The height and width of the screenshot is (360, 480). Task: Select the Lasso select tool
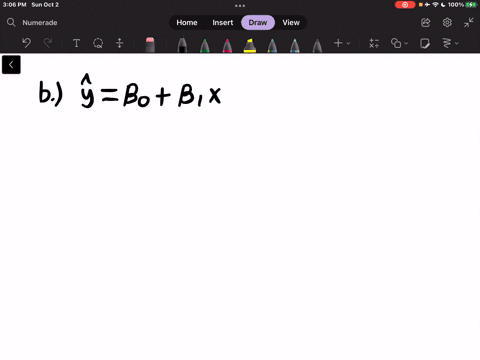click(x=98, y=43)
